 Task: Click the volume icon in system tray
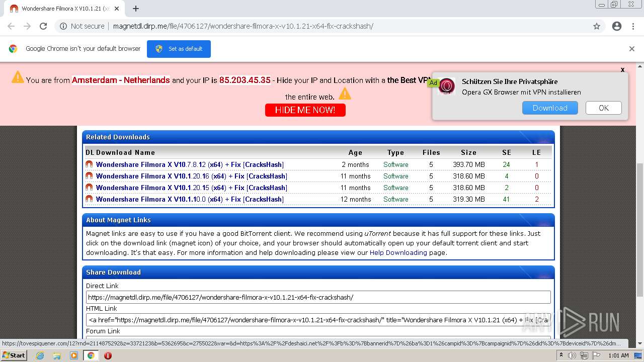coord(572,355)
